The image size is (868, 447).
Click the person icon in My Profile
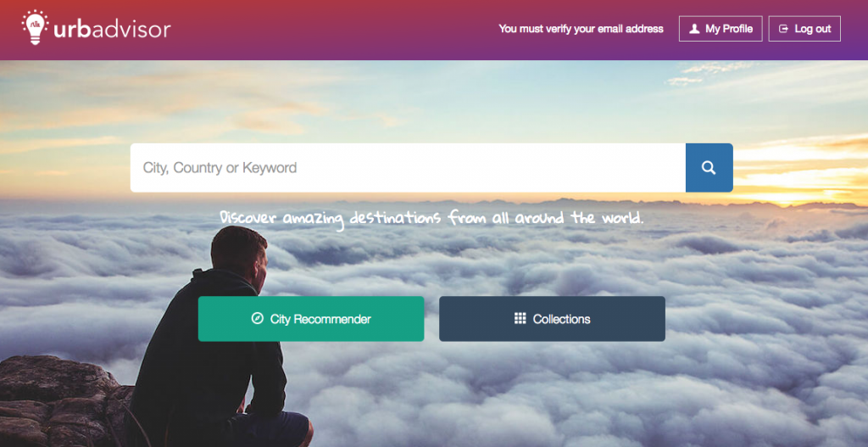694,29
